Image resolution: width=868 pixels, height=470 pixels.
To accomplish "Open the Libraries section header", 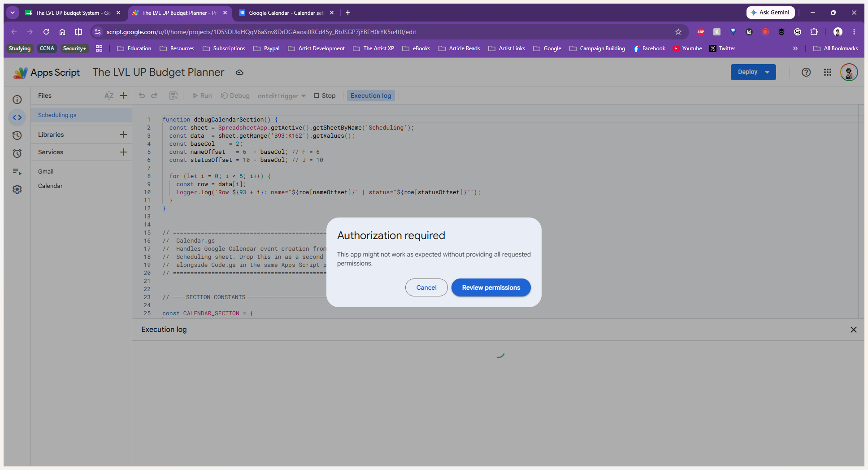I will click(51, 135).
